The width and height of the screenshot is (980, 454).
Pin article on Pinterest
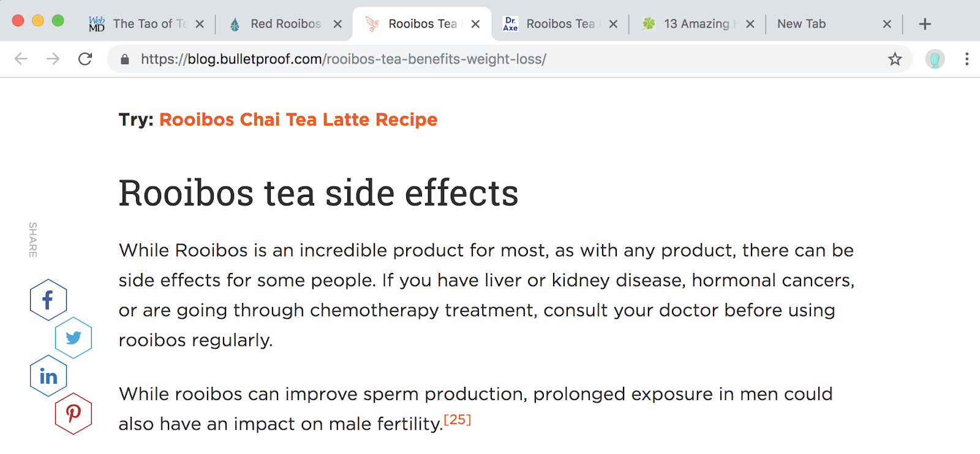(x=73, y=414)
